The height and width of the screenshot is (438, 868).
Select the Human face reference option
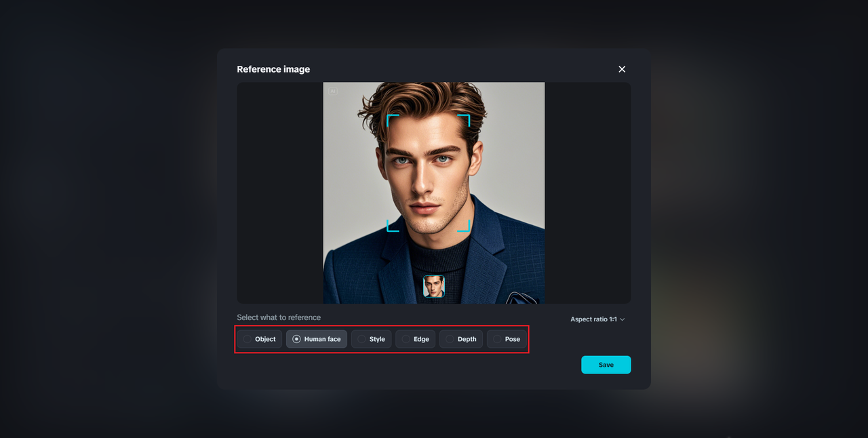click(317, 339)
